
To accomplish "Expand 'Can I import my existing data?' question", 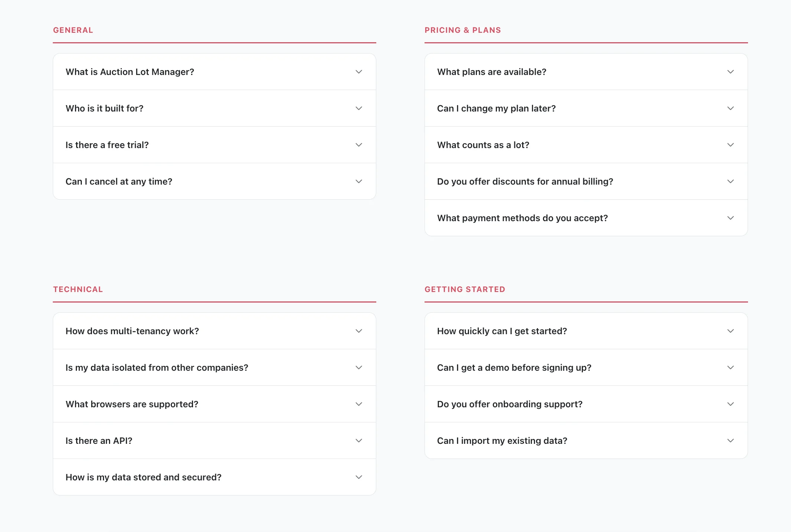I will click(502, 441).
